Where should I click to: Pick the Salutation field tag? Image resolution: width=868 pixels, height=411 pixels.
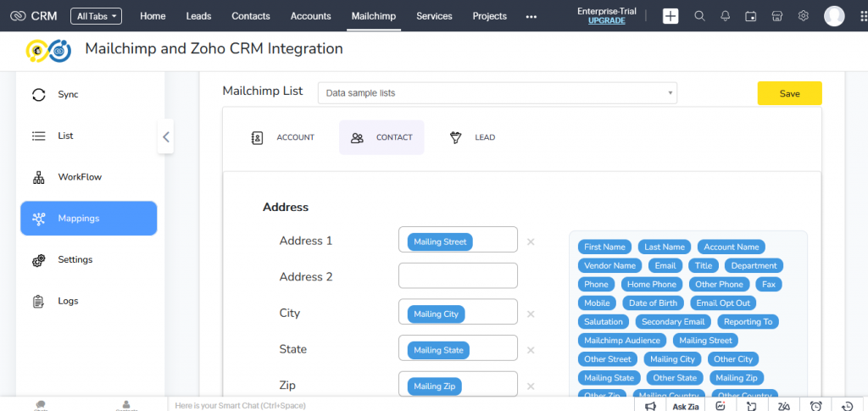(x=603, y=321)
